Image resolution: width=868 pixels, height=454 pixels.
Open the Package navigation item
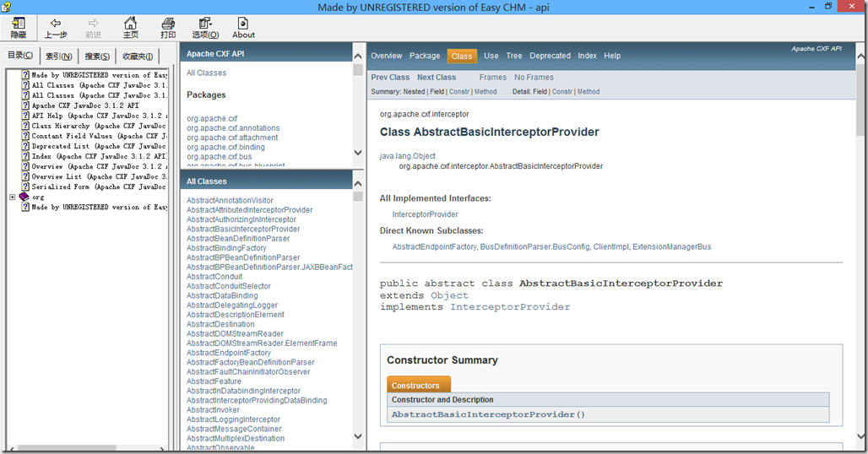point(425,56)
